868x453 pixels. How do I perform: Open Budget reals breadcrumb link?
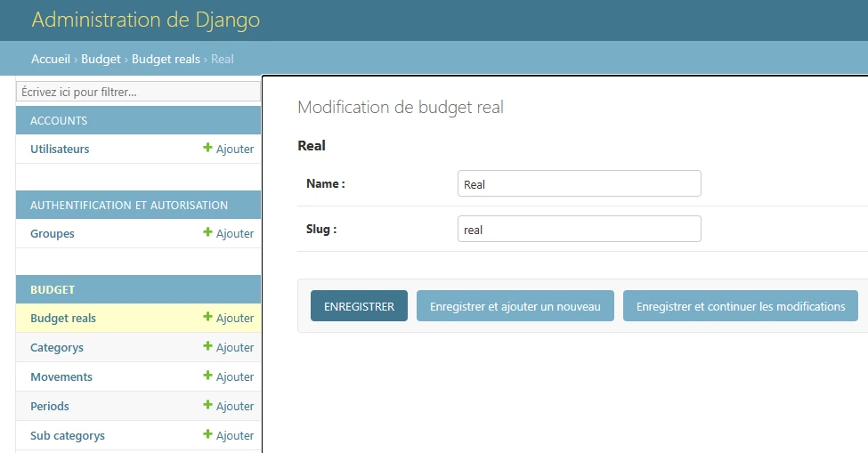tap(166, 59)
